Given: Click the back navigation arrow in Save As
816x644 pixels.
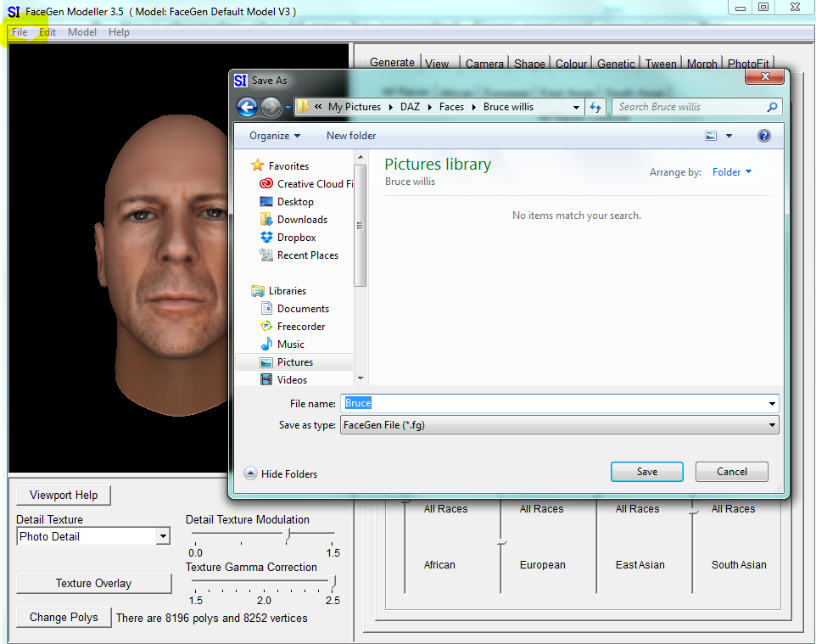Looking at the screenshot, I should 247,107.
